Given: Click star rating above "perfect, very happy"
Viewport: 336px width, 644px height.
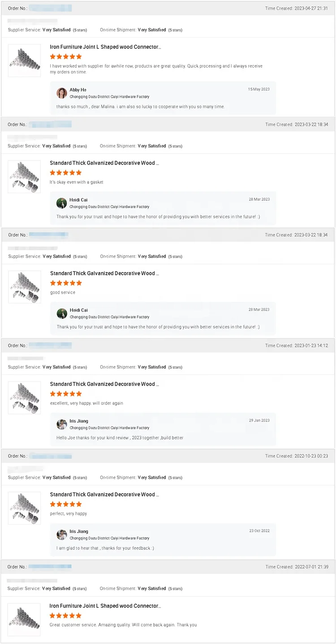Looking at the screenshot, I should [66, 504].
